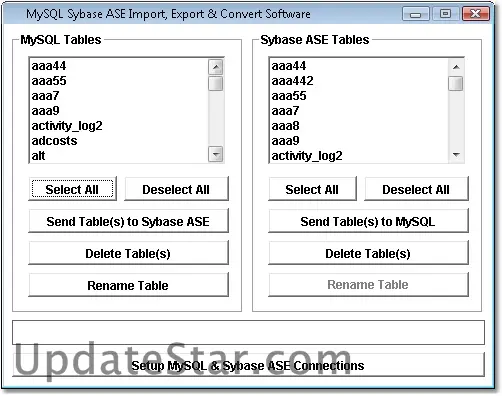The width and height of the screenshot is (502, 396).
Task: Click Delete Table(s) under MySQL Tables
Action: 128,253
